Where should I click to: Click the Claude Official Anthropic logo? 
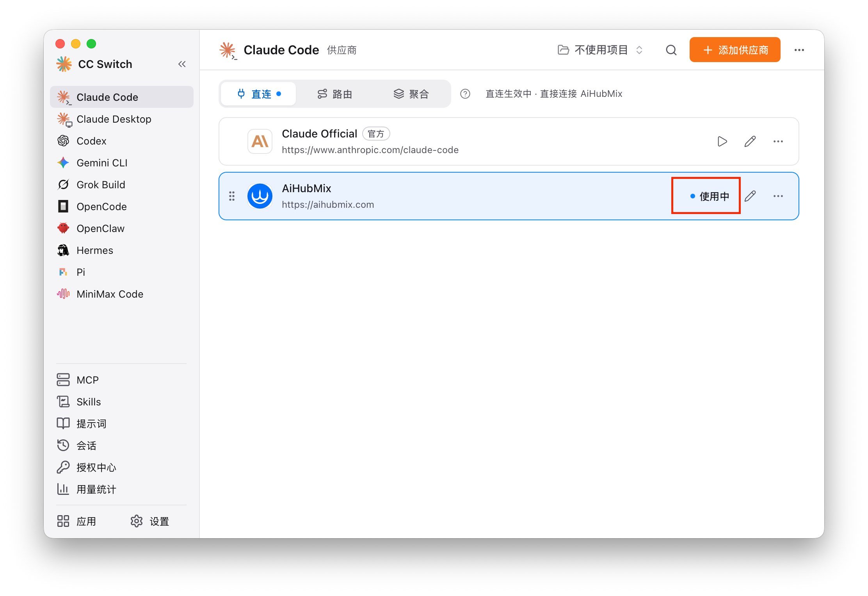pos(260,141)
